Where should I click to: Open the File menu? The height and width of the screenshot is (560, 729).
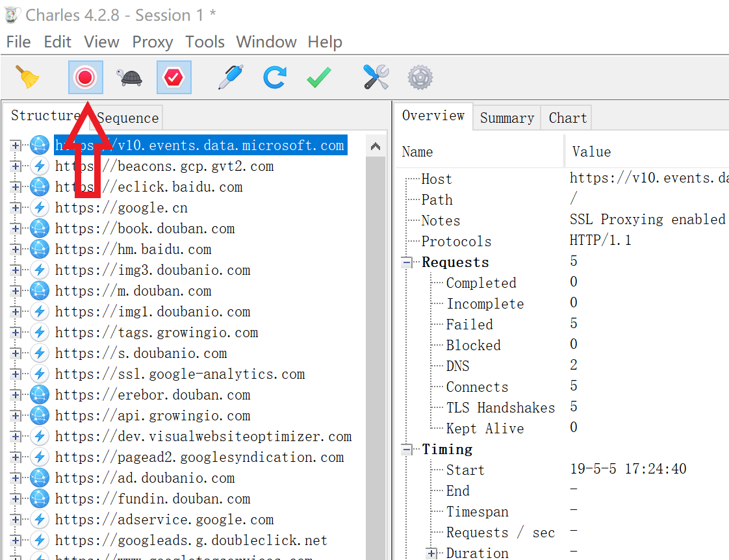pyautogui.click(x=19, y=42)
